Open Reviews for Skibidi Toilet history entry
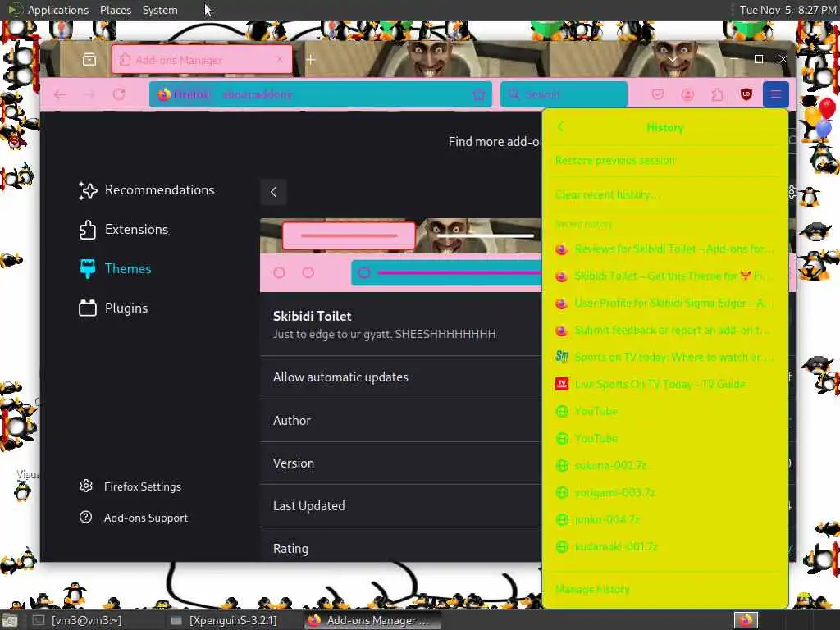Image resolution: width=840 pixels, height=630 pixels. [664, 249]
